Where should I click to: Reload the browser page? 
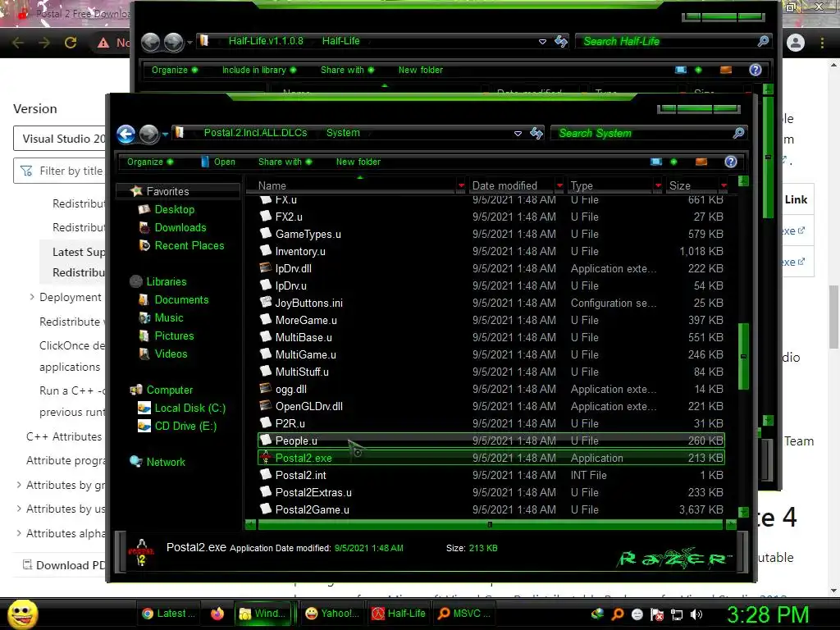click(x=71, y=43)
